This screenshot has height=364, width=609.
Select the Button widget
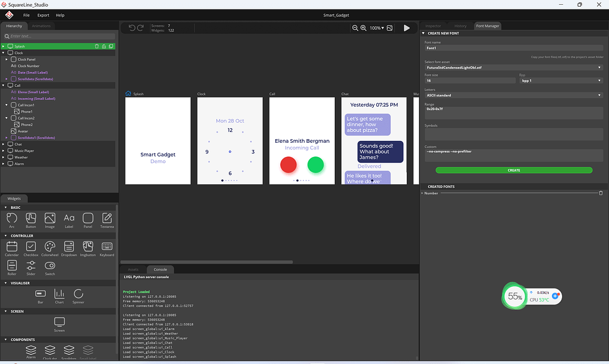pyautogui.click(x=31, y=220)
